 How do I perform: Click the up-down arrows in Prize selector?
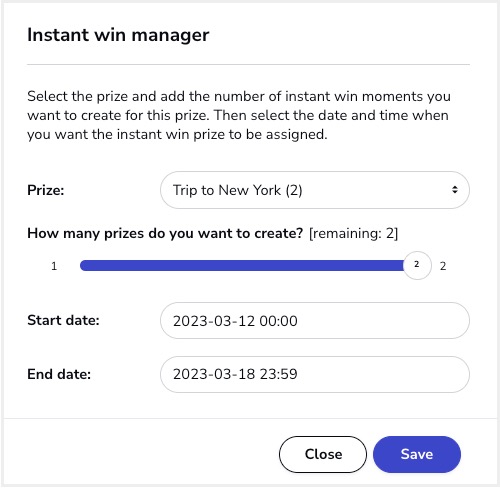tap(455, 190)
